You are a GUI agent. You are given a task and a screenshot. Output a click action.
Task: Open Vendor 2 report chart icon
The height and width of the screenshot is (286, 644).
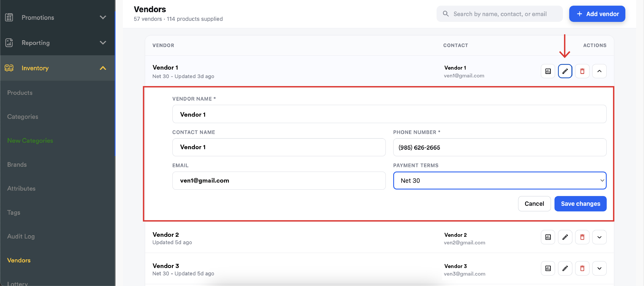pyautogui.click(x=548, y=237)
